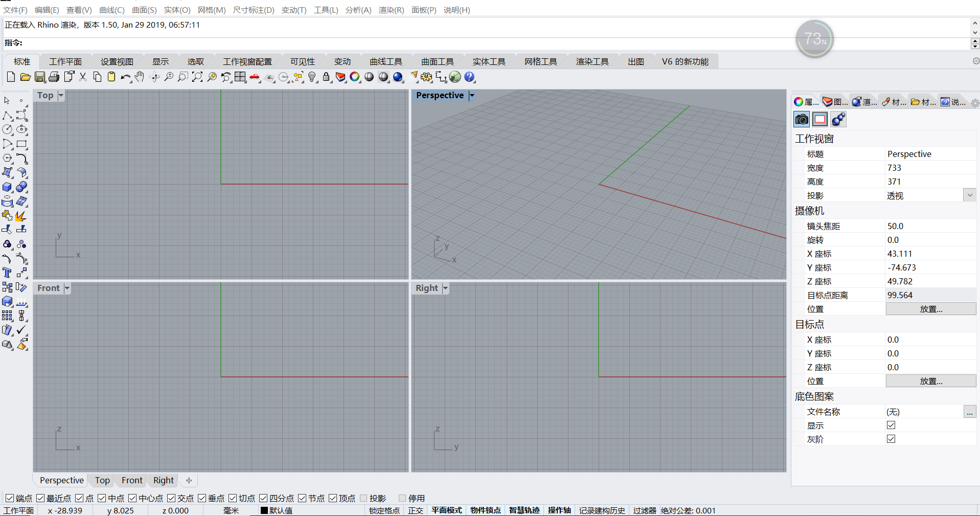This screenshot has height=516, width=980.
Task: Click the Save file icon in toolbar
Action: pos(40,77)
